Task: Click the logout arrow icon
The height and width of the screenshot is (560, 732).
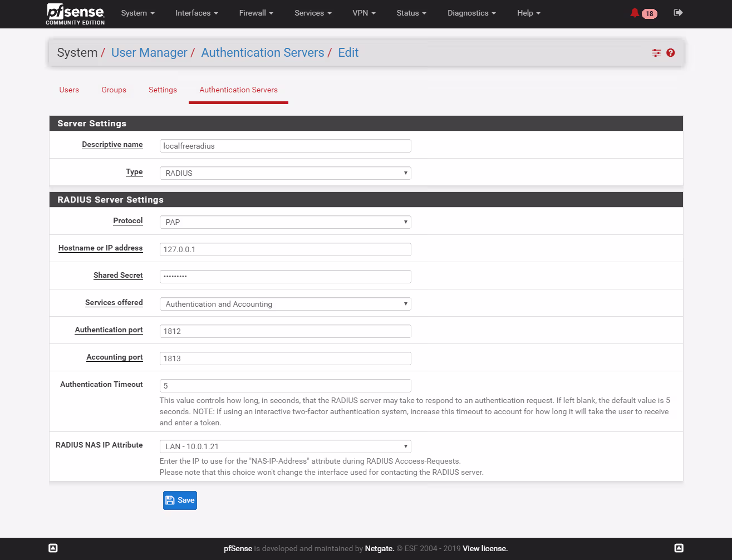Action: click(677, 13)
